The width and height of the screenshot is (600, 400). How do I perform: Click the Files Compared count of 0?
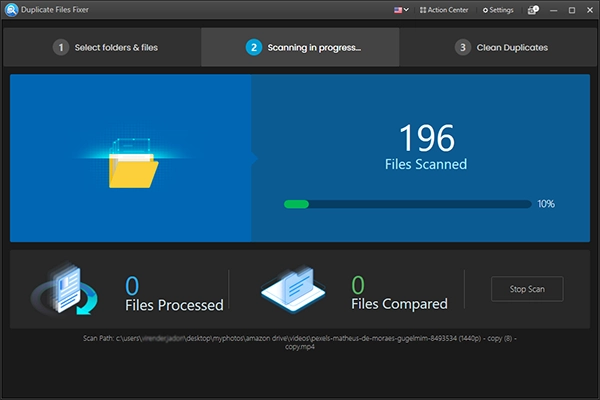(358, 285)
